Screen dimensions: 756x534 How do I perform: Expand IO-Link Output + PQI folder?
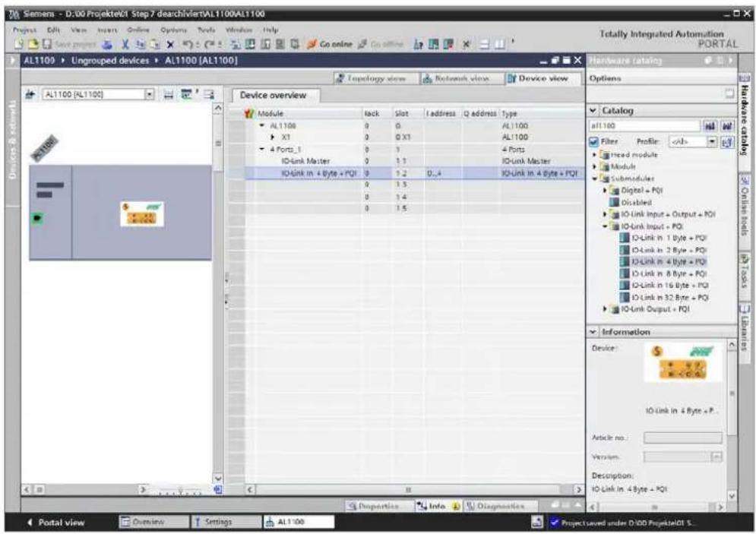(605, 309)
